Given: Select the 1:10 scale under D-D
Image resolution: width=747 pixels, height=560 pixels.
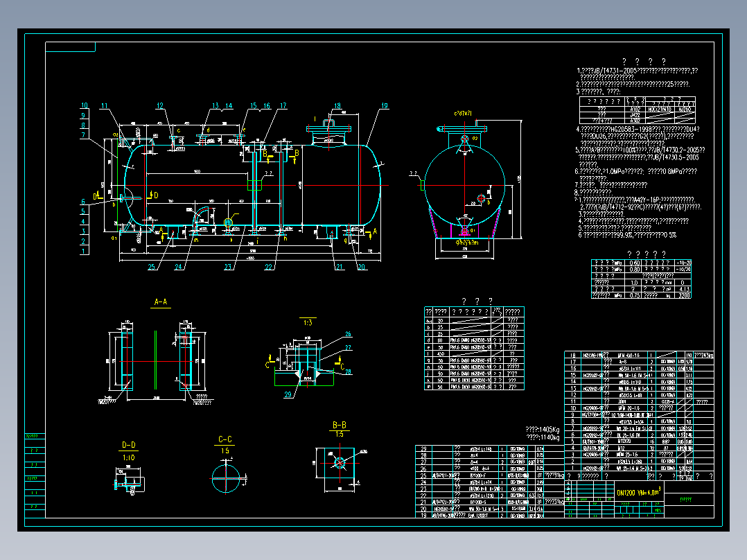Looking at the screenshot, I should [x=129, y=457].
